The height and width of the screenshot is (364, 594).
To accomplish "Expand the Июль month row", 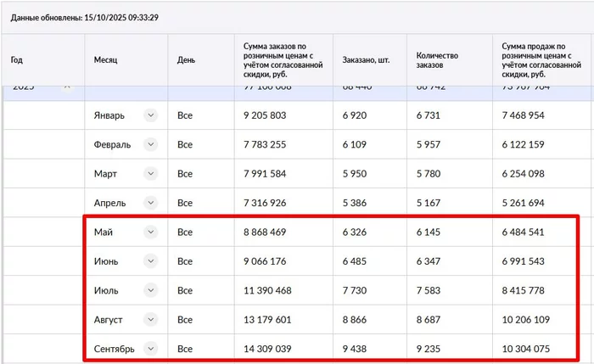I will (150, 290).
